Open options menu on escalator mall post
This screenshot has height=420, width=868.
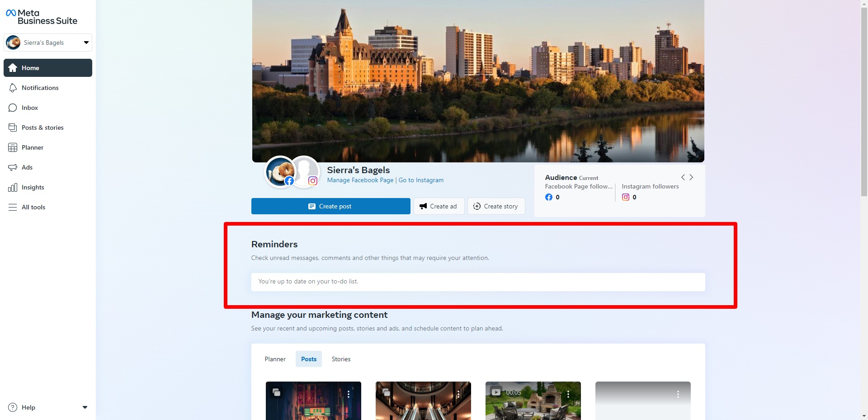click(x=458, y=394)
